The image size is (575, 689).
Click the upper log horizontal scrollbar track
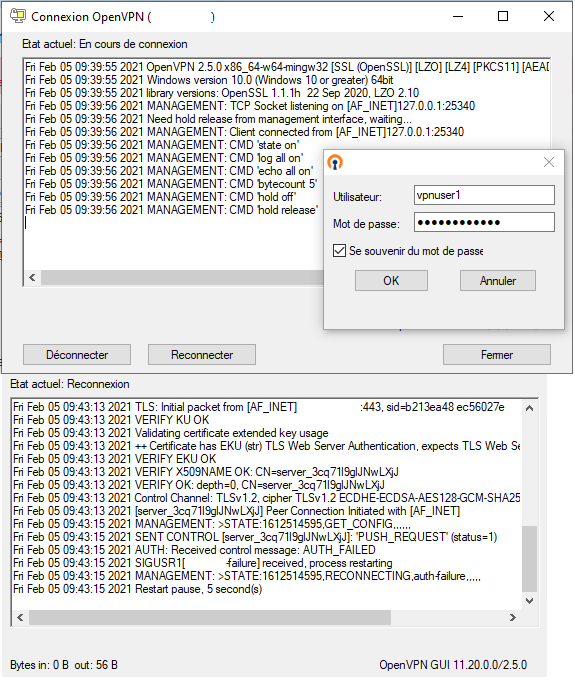182,278
